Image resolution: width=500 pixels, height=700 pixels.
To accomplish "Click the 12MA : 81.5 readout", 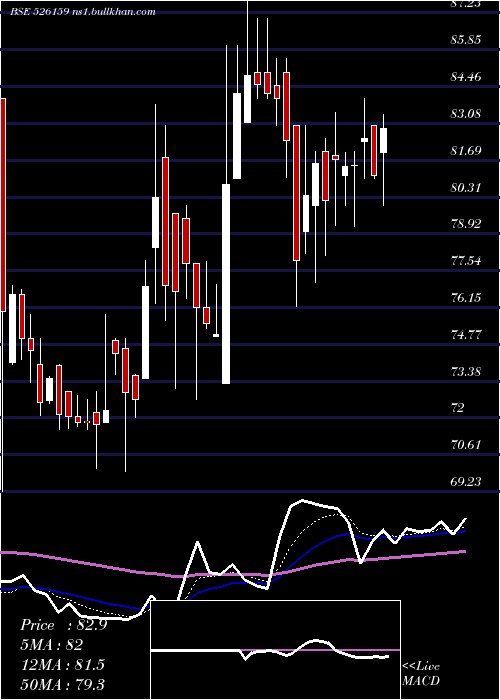I will tap(62, 664).
